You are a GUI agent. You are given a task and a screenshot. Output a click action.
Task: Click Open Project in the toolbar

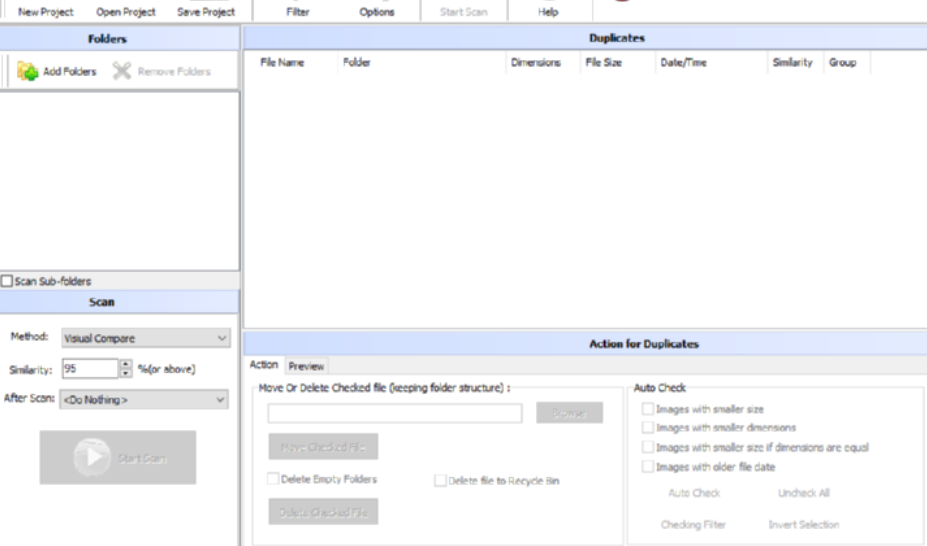point(126,12)
